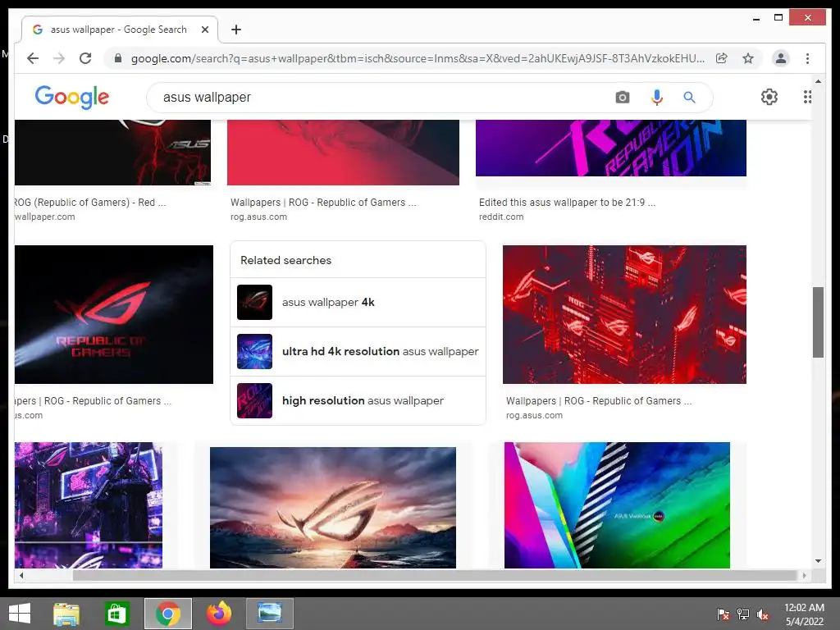Open the rog.asus.com link under red gradient wallpaper
Image resolution: width=840 pixels, height=630 pixels.
pyautogui.click(x=258, y=217)
